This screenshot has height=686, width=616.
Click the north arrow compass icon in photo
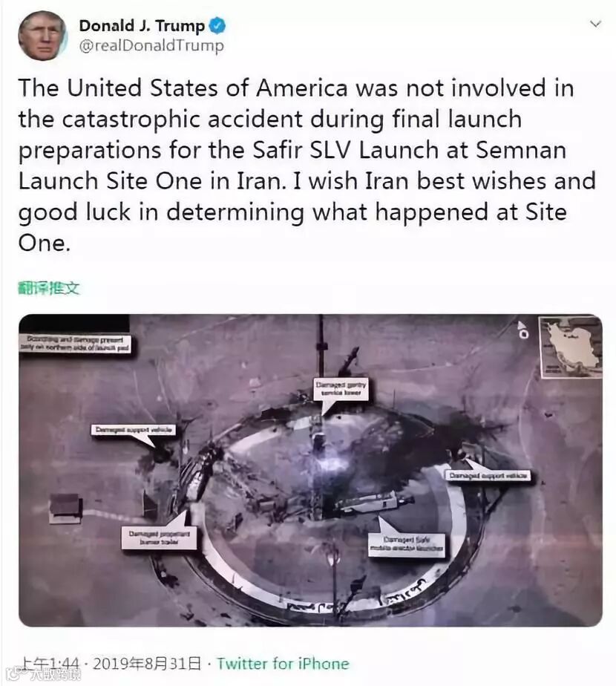(x=522, y=330)
